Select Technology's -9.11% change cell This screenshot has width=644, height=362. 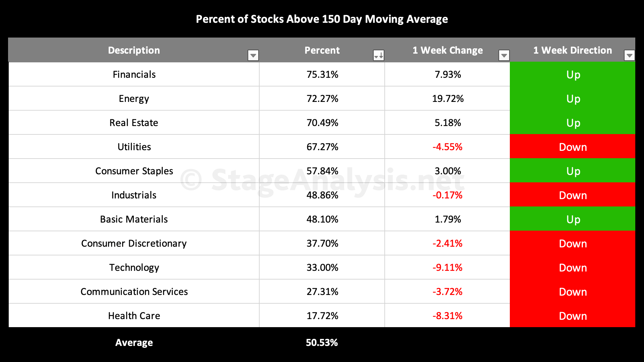[x=447, y=267]
